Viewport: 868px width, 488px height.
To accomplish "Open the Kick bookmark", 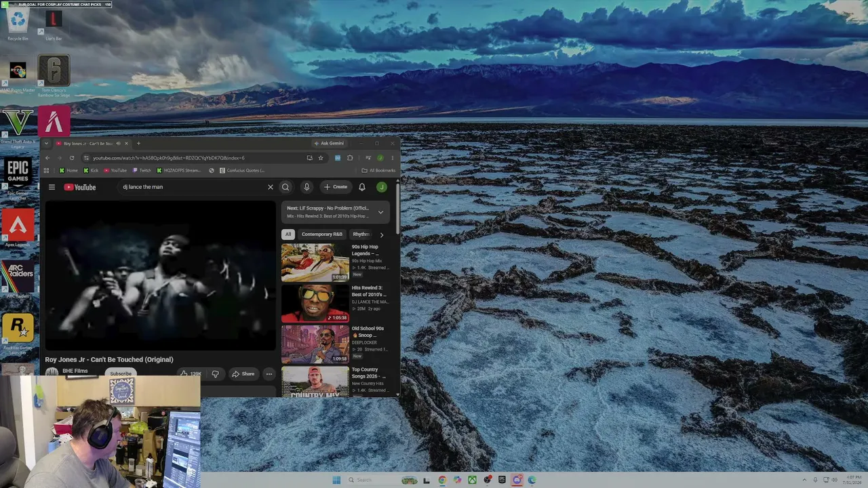I will tap(91, 171).
